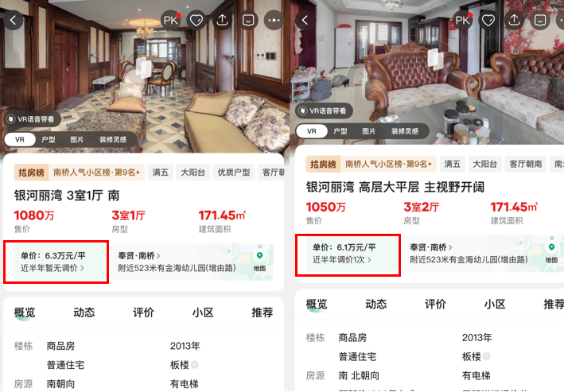Open more options on left listing

pyautogui.click(x=274, y=20)
